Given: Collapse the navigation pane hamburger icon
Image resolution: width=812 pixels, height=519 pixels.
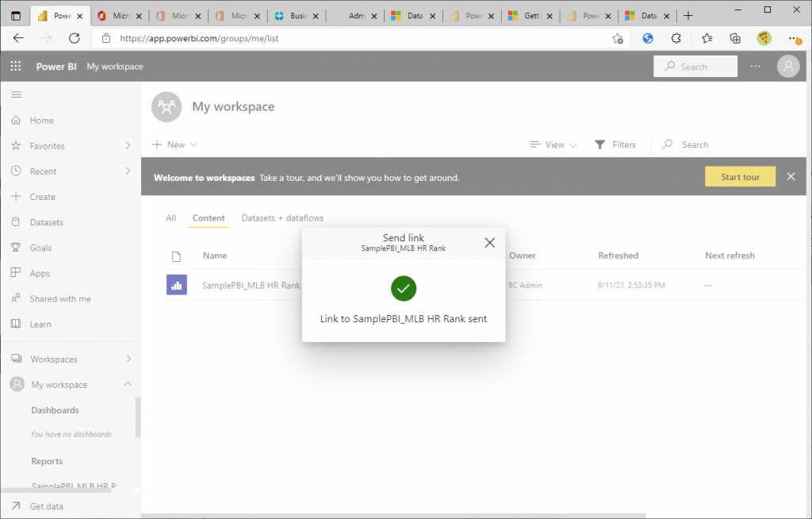Looking at the screenshot, I should pos(17,94).
